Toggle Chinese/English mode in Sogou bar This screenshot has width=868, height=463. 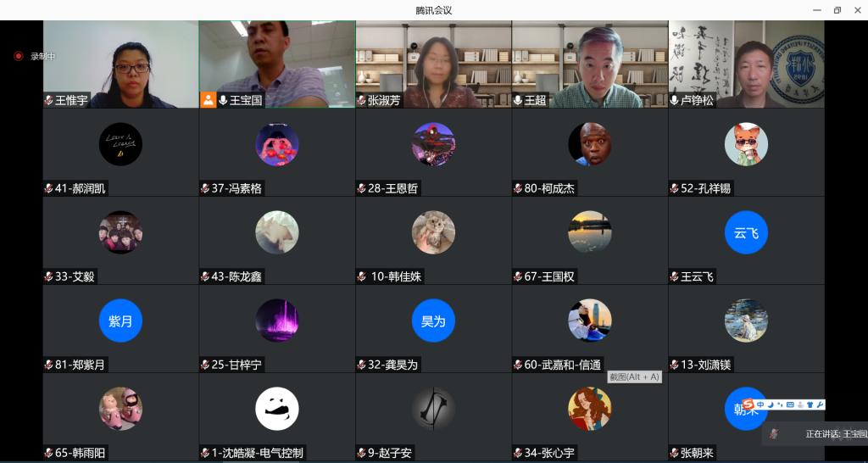coord(760,404)
